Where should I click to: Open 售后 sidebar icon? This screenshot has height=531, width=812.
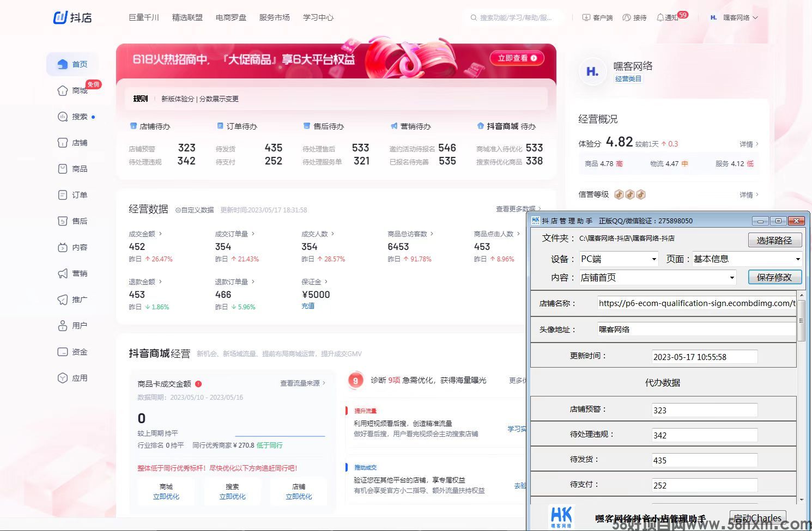tap(63, 221)
